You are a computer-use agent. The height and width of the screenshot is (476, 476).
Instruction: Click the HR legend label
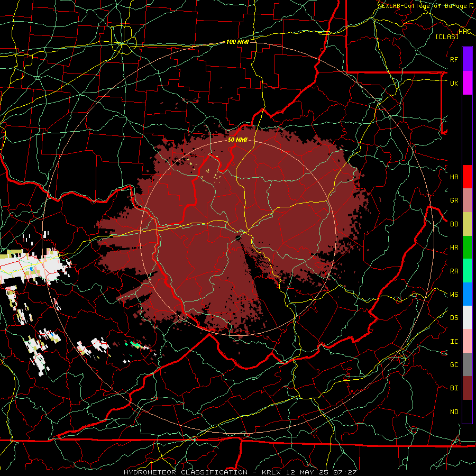(x=454, y=248)
